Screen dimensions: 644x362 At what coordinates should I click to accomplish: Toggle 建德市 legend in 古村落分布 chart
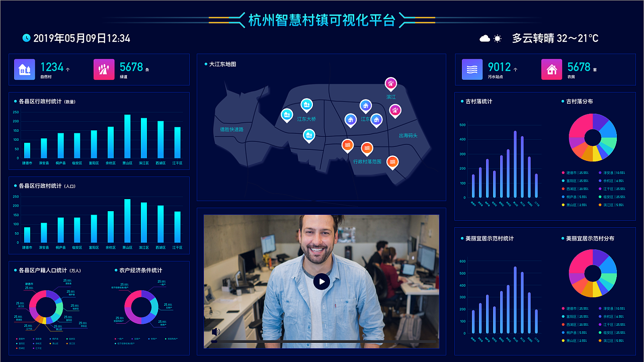pos(574,172)
